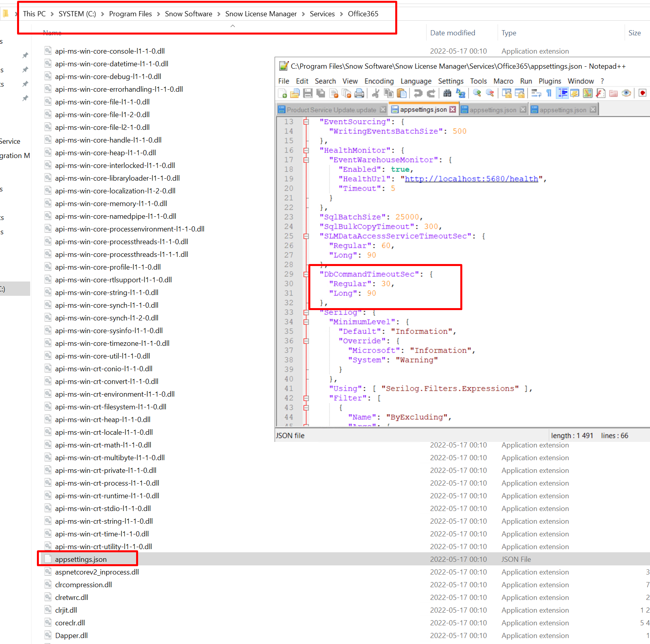The image size is (650, 644).
Task: Open Folder as Workspace icon
Action: [x=613, y=93]
